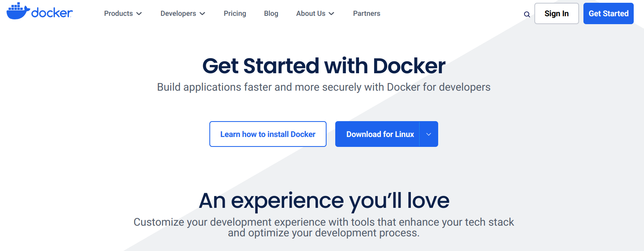Viewport: 644px width, 251px height.
Task: Click the Build applications faster subtitle text
Action: [x=324, y=87]
